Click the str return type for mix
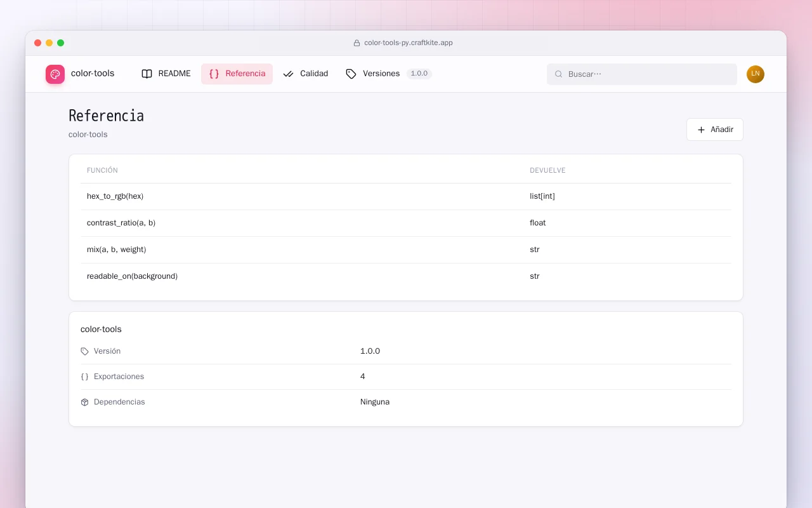Screen dimensions: 812x508 tap(535, 250)
